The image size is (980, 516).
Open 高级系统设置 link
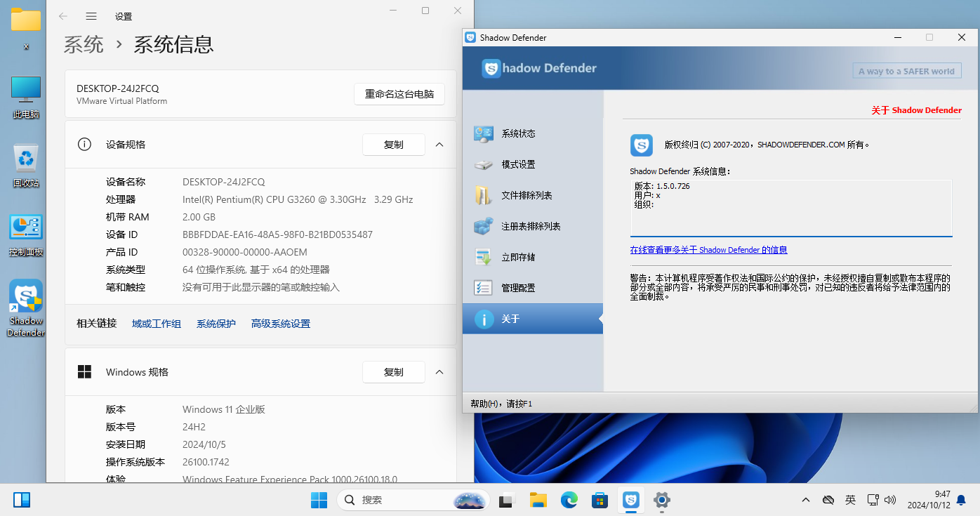coord(281,324)
